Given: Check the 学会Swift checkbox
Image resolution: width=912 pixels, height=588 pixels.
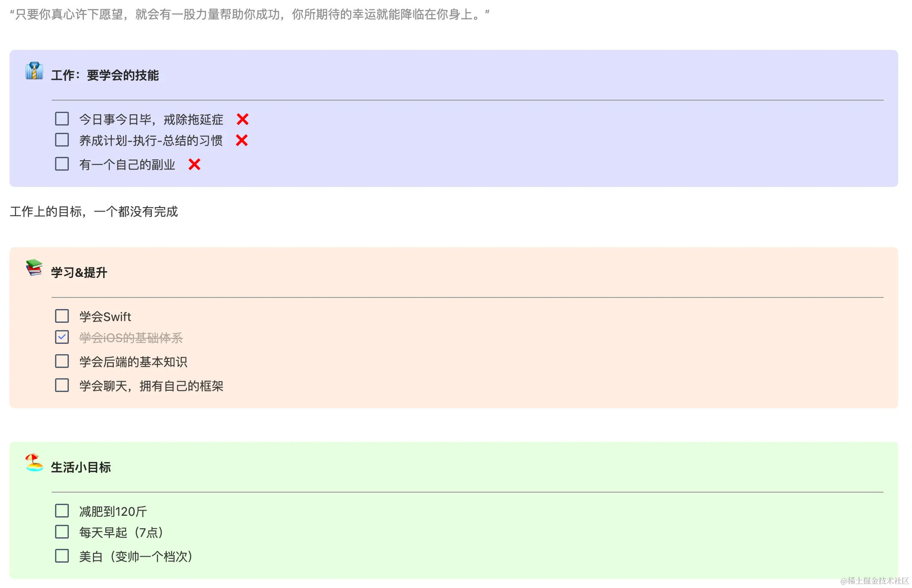Looking at the screenshot, I should [62, 316].
